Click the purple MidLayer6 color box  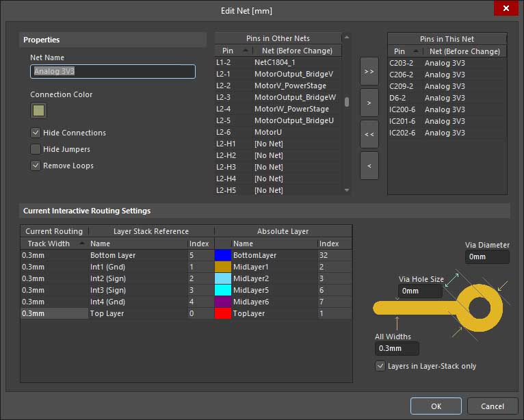pyautogui.click(x=222, y=302)
